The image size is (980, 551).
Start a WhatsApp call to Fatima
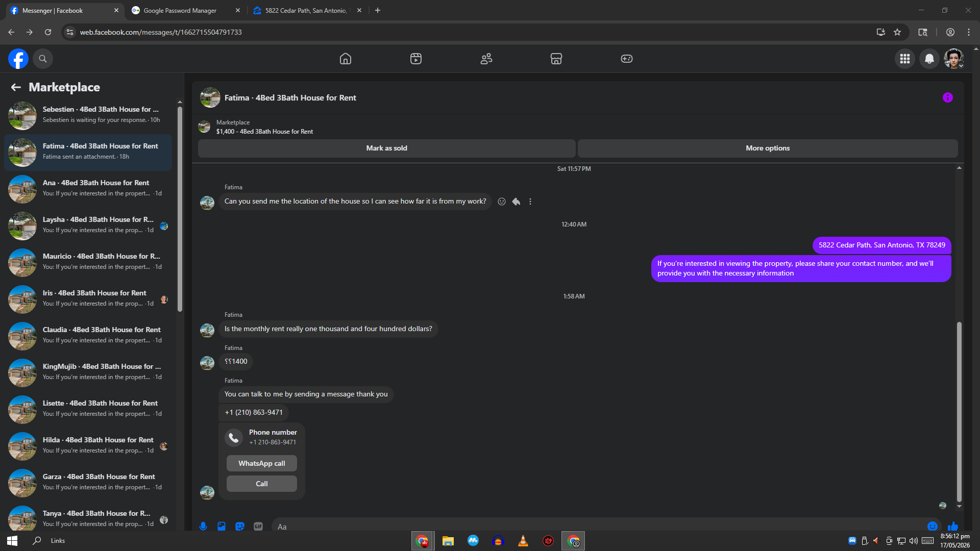[x=262, y=463]
